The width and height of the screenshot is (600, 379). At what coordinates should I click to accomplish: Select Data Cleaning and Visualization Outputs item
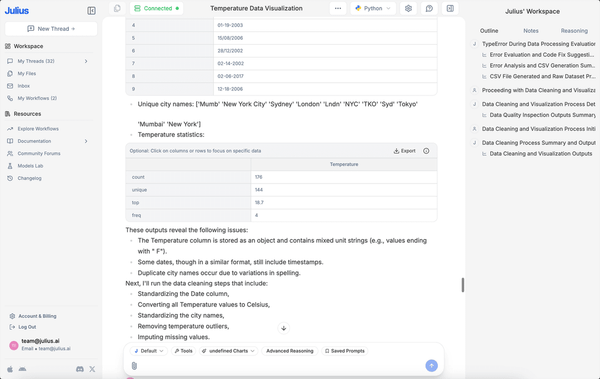click(x=541, y=154)
